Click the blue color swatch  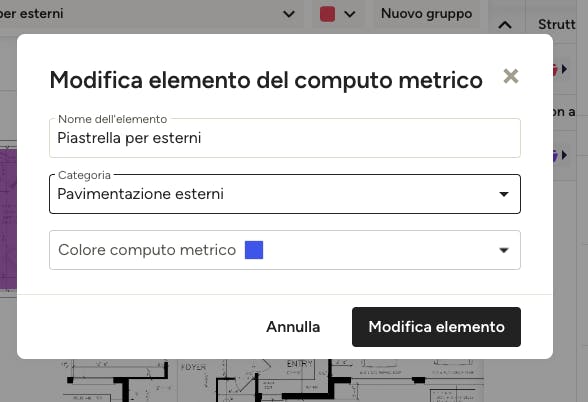tap(254, 250)
